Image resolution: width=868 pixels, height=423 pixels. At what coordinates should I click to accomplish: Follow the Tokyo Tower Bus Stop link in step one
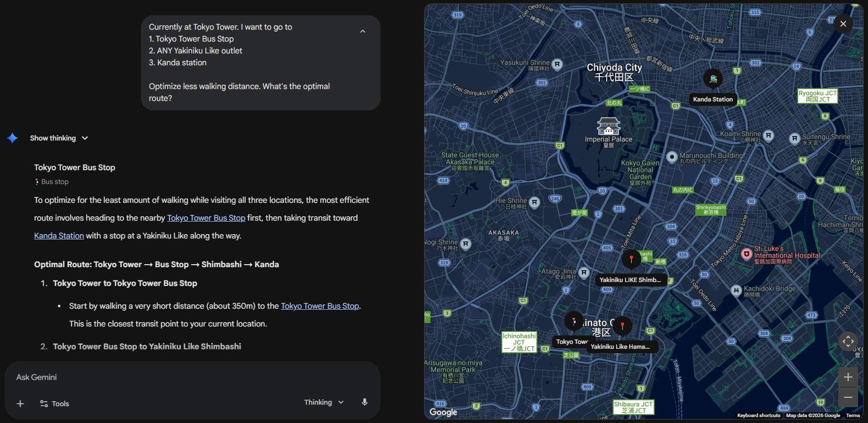(x=320, y=306)
